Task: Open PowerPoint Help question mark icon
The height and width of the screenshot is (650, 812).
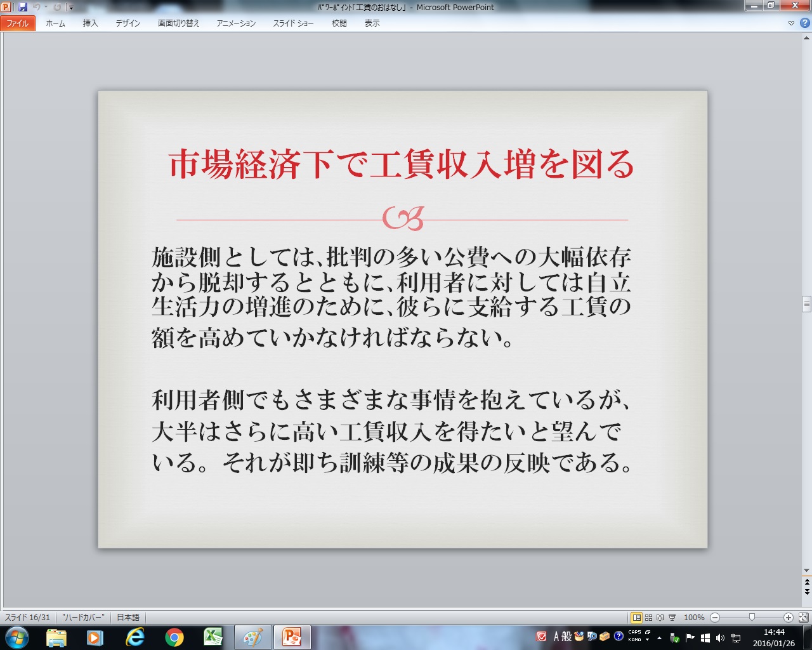Action: point(804,23)
